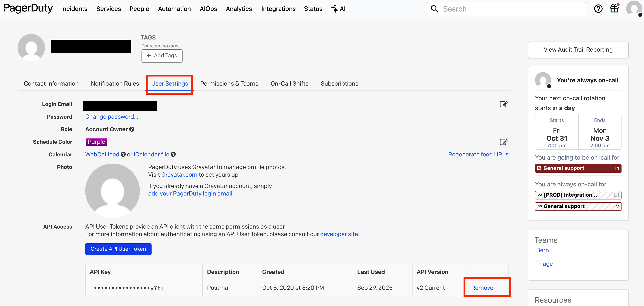Click the AI sparkle icon
Screen dimensions: 644x306
(x=334, y=9)
